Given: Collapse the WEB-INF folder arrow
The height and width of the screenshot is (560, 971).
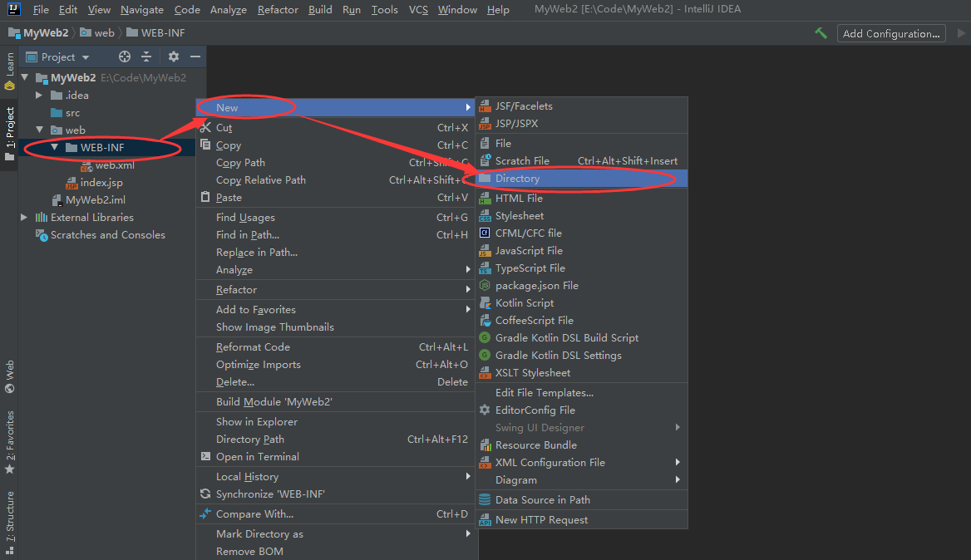Looking at the screenshot, I should (55, 147).
